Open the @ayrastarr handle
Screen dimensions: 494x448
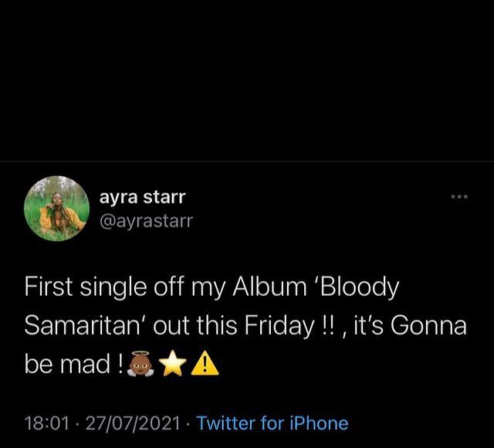click(147, 221)
